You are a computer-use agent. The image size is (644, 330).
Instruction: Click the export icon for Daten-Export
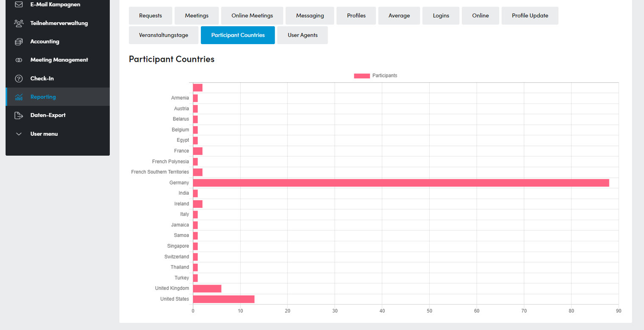(19, 115)
